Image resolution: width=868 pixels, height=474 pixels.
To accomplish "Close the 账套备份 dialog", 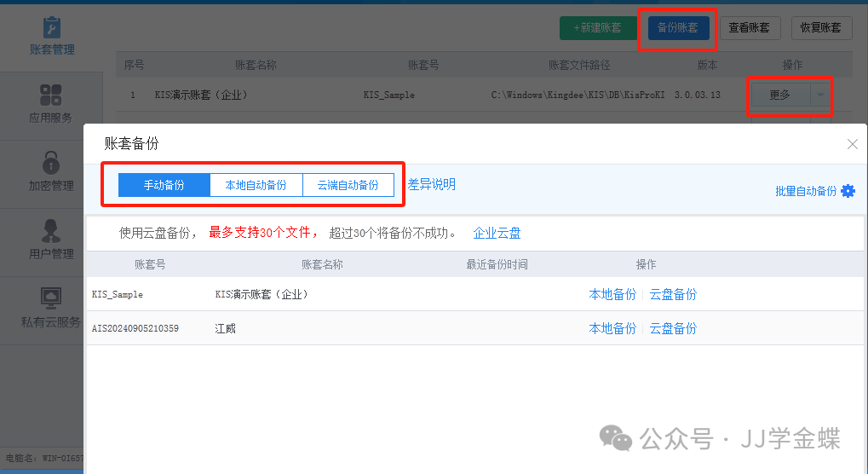I will pos(852,144).
